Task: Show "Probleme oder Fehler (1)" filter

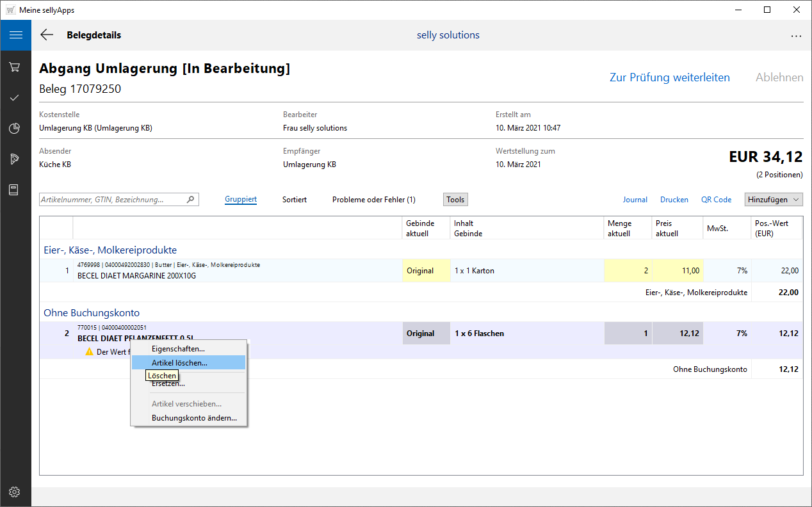Action: point(373,200)
